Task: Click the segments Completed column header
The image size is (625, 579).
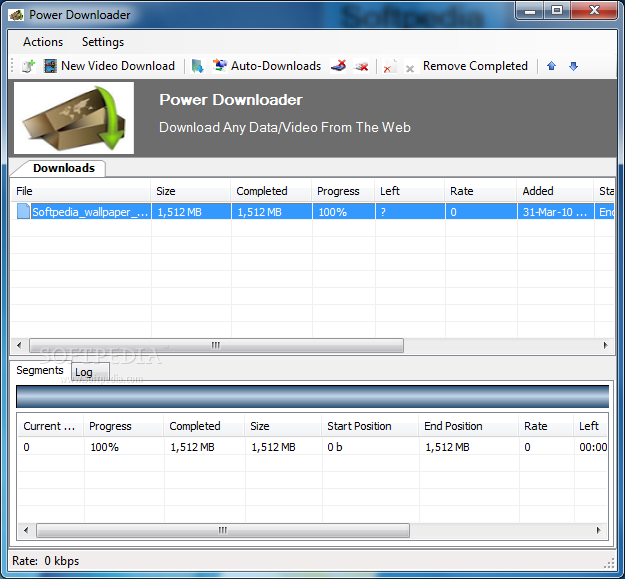Action: [204, 426]
